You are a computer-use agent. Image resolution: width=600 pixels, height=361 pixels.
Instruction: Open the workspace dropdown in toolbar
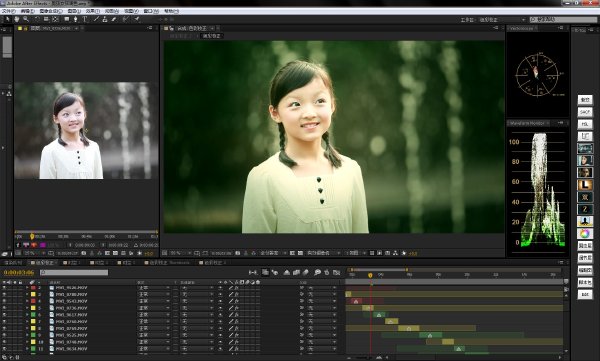pos(502,20)
